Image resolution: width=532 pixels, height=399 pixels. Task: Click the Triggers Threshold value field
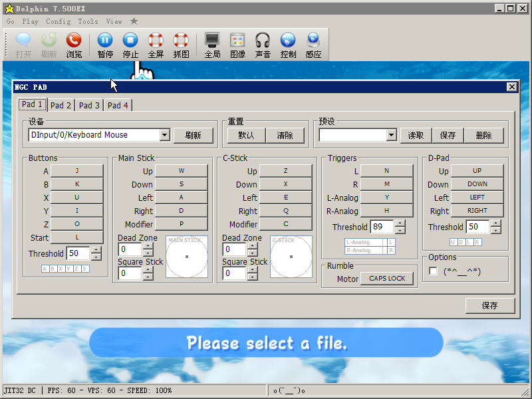point(382,227)
